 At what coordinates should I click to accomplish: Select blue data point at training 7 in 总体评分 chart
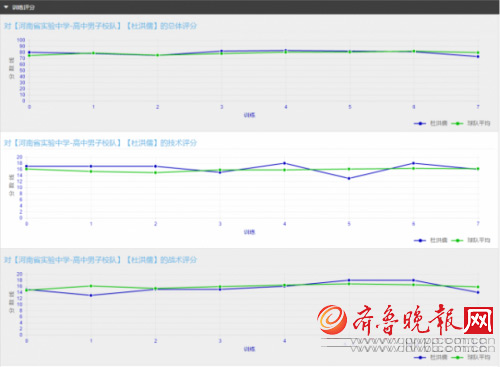478,57
